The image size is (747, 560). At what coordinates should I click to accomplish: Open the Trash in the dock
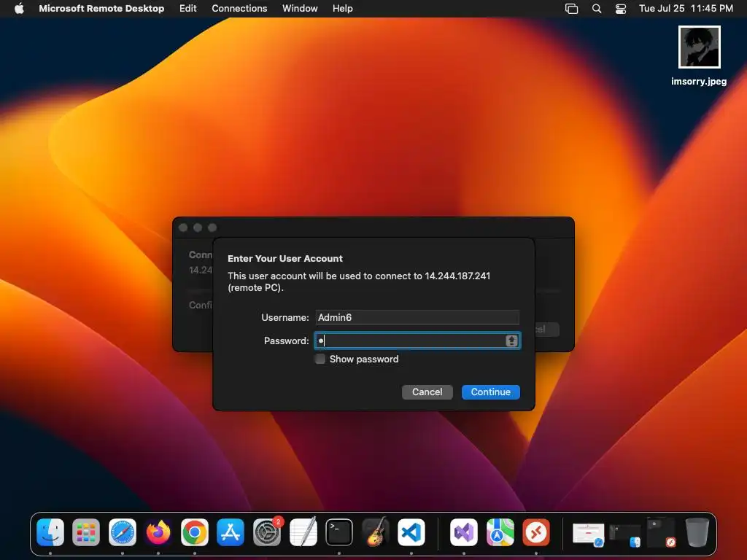coord(697,532)
